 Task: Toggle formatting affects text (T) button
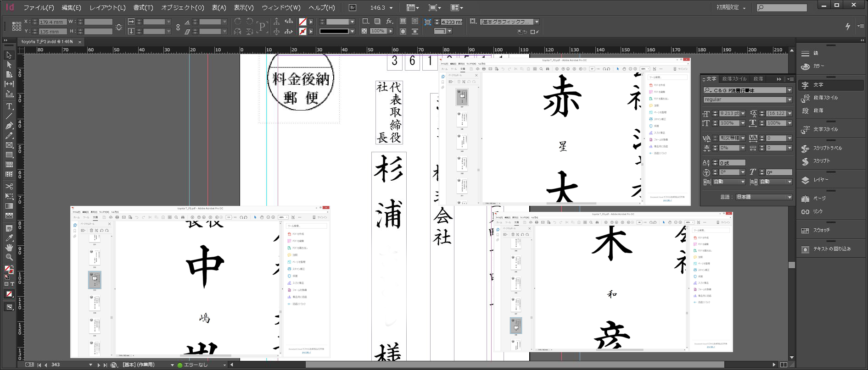(x=12, y=284)
